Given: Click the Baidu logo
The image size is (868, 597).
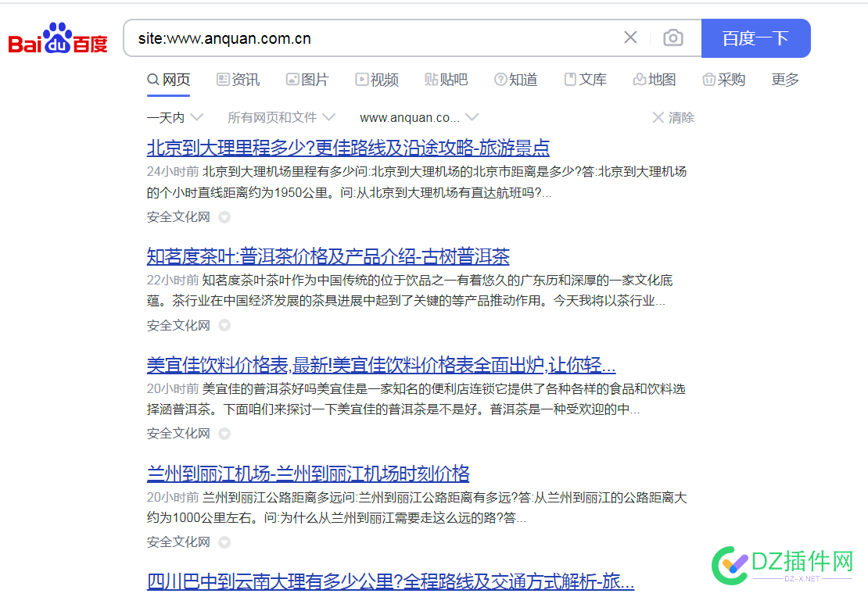Looking at the screenshot, I should [x=58, y=38].
